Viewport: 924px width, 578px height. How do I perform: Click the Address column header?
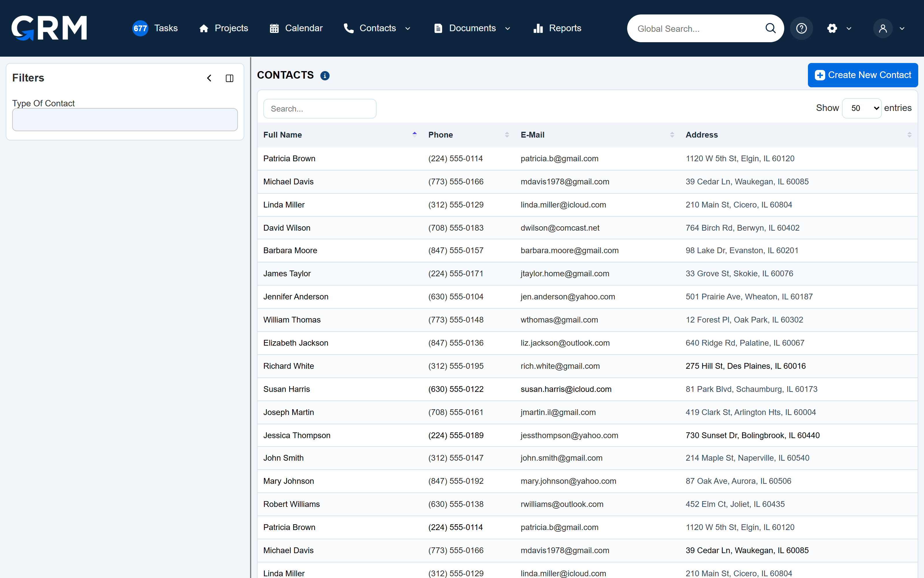coord(701,135)
